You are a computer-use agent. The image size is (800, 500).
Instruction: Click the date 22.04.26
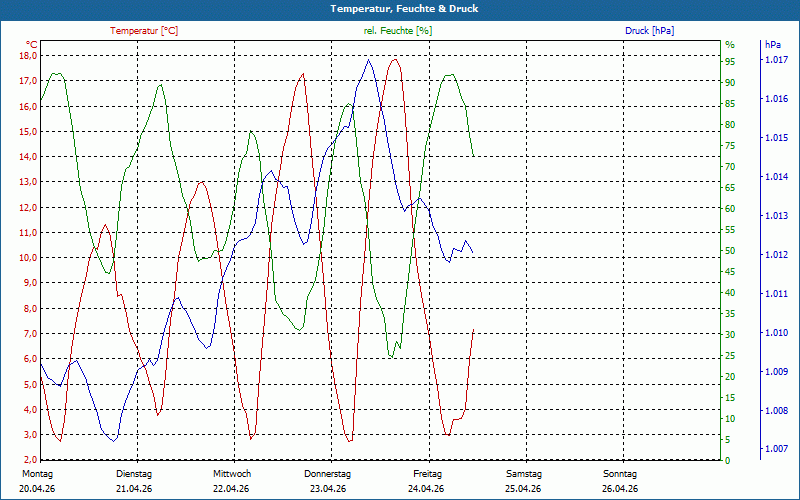click(231, 489)
